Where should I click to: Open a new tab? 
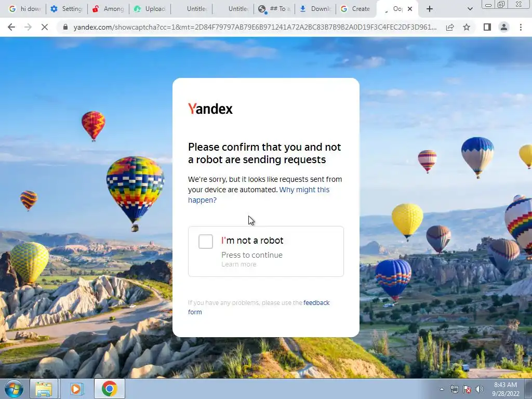[430, 9]
